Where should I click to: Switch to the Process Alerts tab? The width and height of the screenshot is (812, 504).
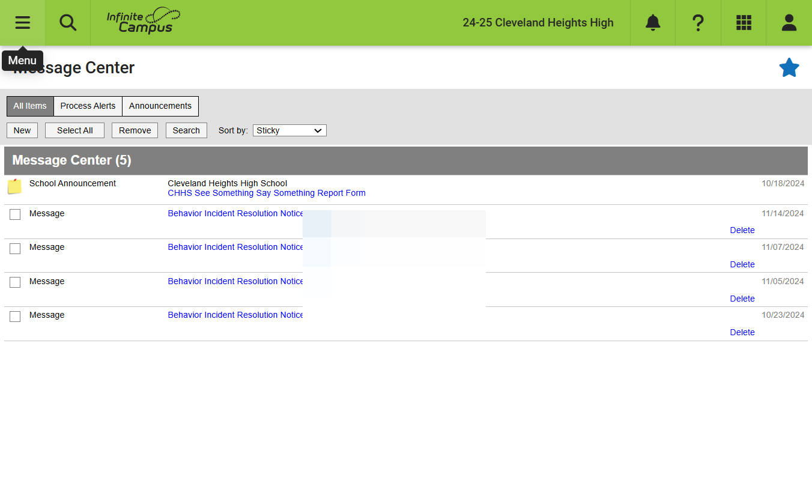pyautogui.click(x=88, y=106)
